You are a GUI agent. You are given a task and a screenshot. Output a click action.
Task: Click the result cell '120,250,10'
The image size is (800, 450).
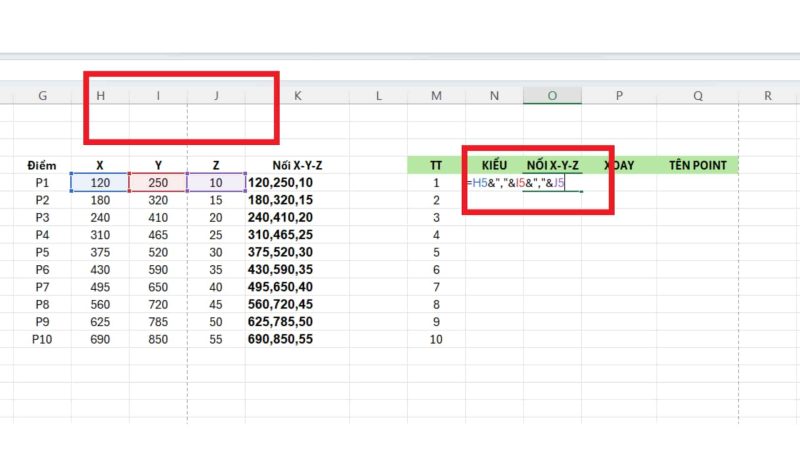[297, 183]
